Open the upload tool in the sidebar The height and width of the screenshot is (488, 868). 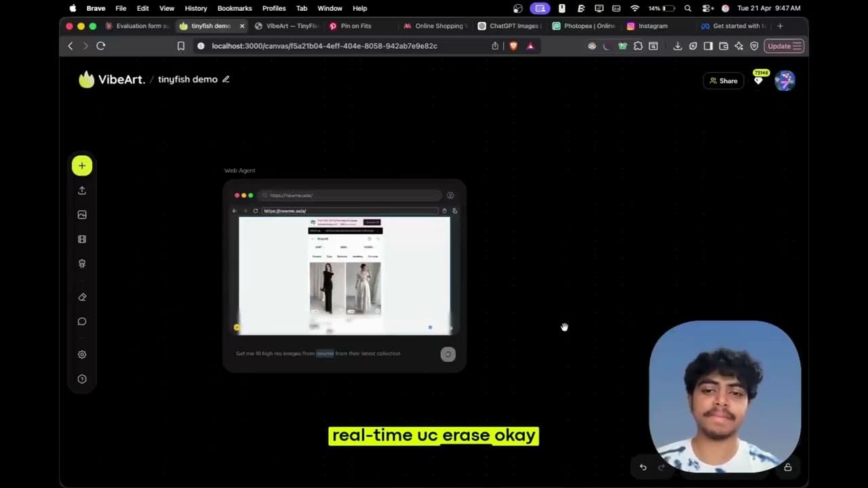point(82,190)
